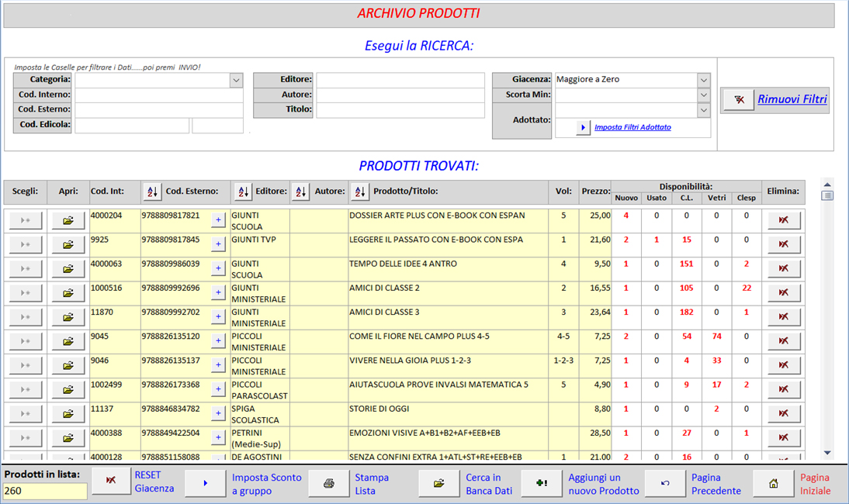Click the Prodotti in lista count field
The width and height of the screenshot is (849, 504).
45,491
